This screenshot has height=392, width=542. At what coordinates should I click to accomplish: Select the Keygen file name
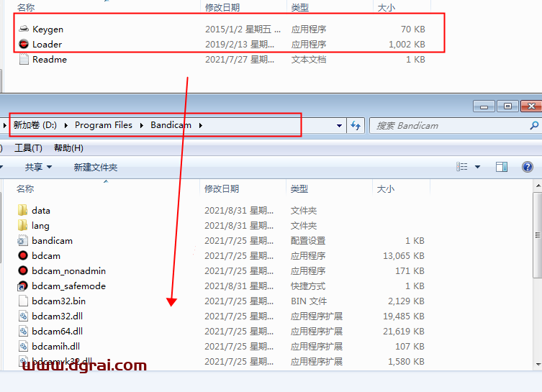tap(48, 29)
